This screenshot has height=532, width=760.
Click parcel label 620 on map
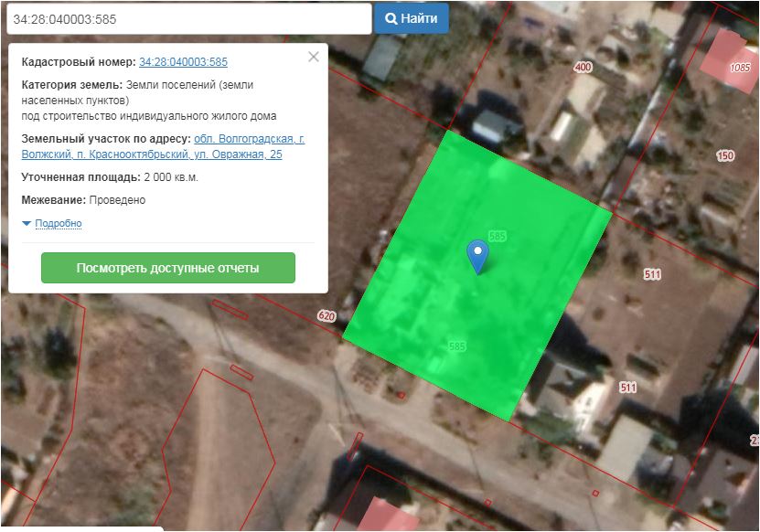point(326,316)
